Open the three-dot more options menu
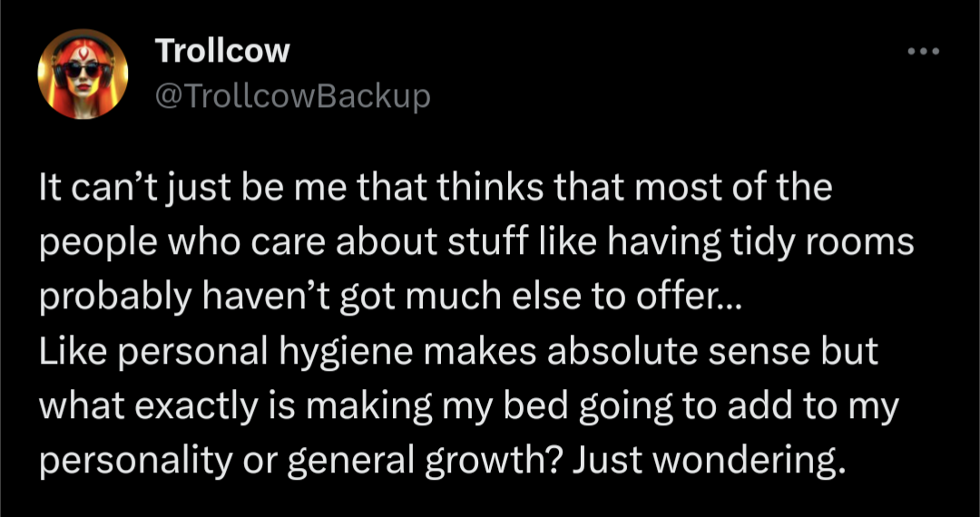 [x=924, y=51]
